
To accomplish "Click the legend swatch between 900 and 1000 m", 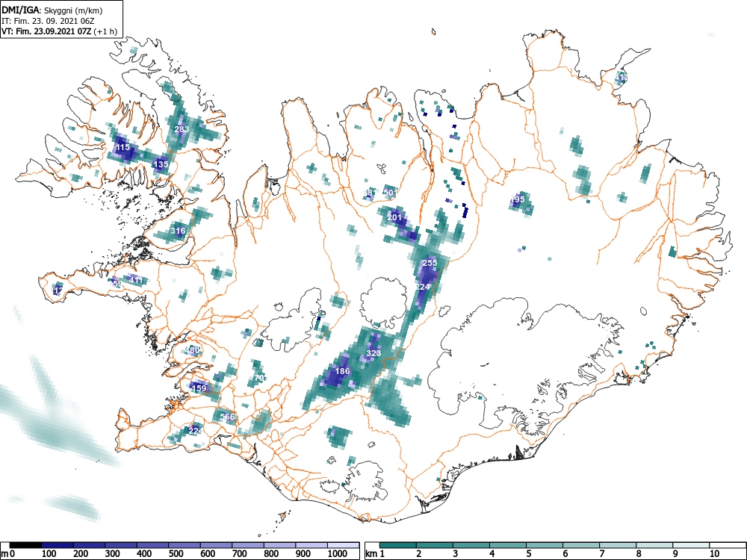I will click(311, 545).
